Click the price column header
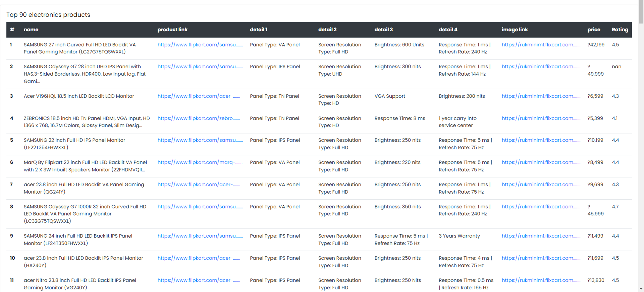The image size is (644, 292). pyautogui.click(x=594, y=29)
